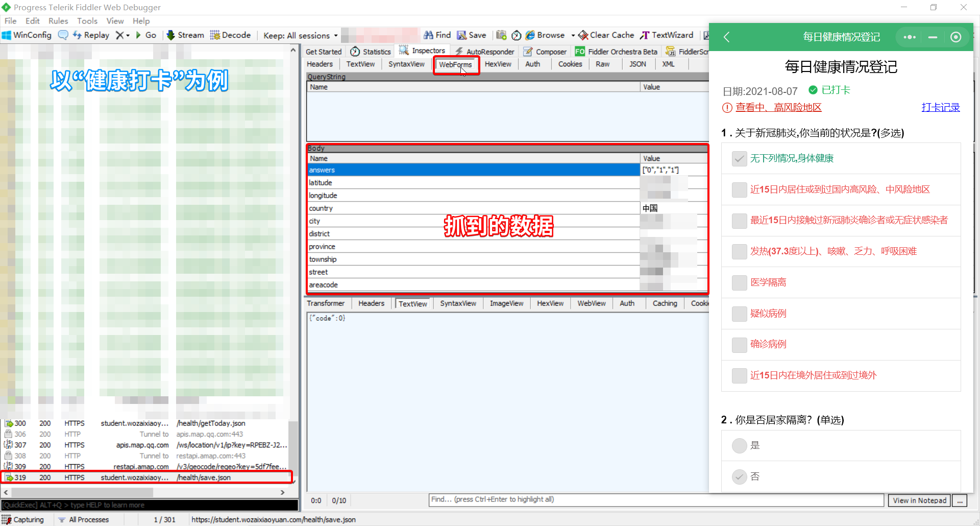Toggle Stream mode in toolbar
This screenshot has width=980, height=526.
(x=185, y=35)
